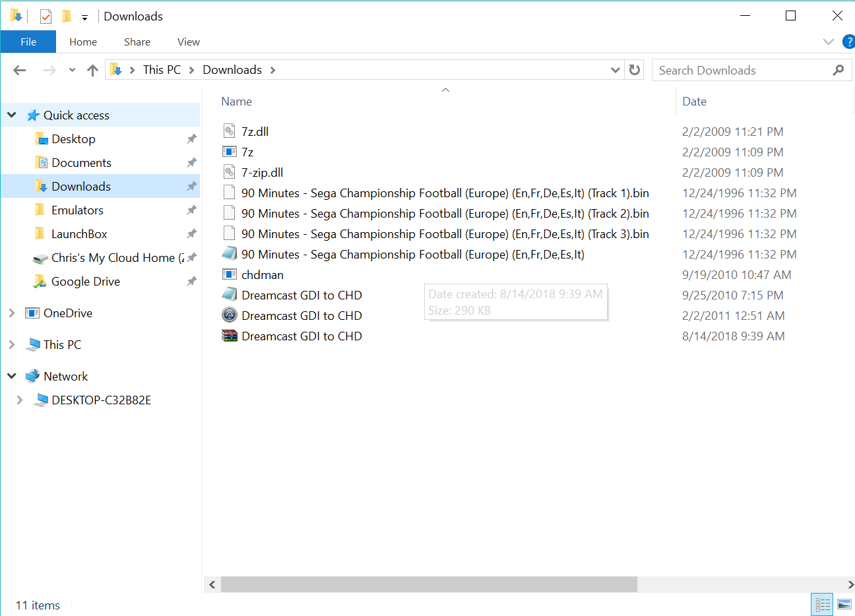Open the LaunchBox pinned folder
The height and width of the screenshot is (616, 855).
coord(79,234)
